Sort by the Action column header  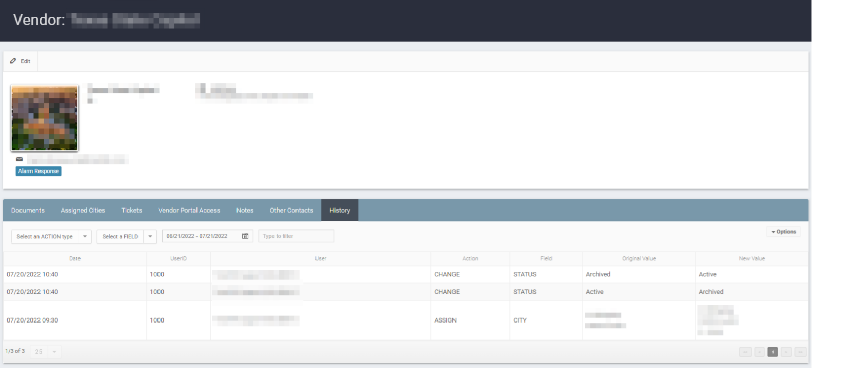click(x=470, y=259)
